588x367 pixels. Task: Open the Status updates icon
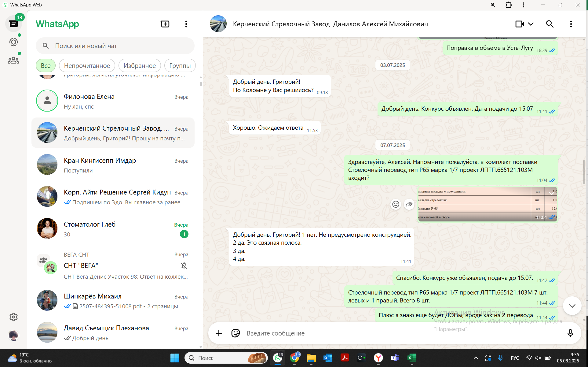point(13,42)
